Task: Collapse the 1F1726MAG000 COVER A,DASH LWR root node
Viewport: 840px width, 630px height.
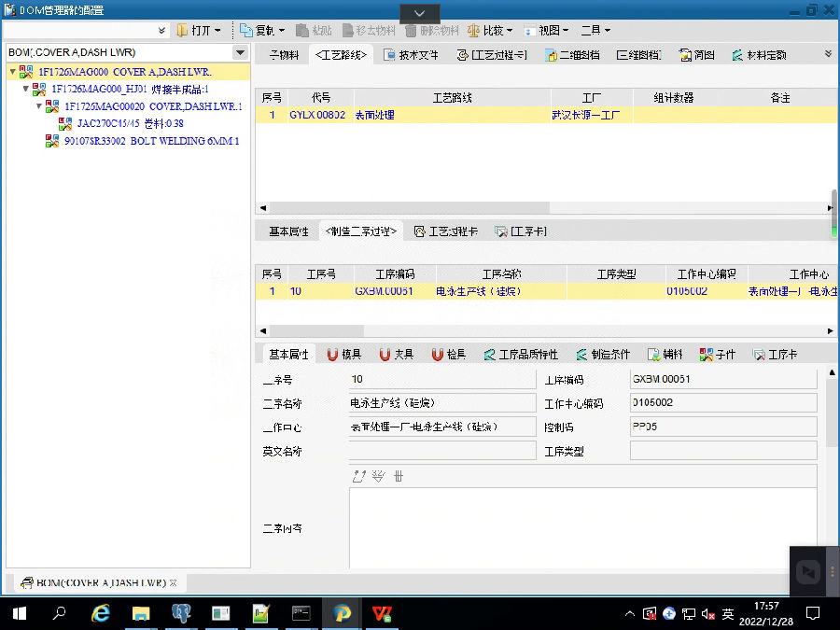Action: coord(12,72)
